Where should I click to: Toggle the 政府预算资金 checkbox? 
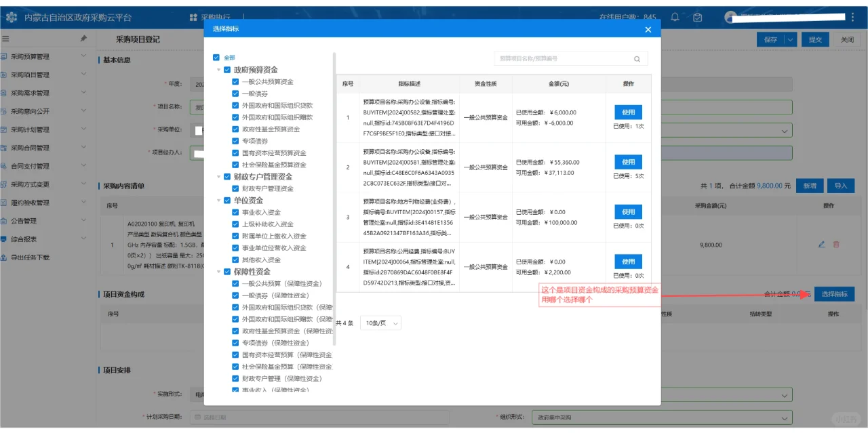pos(227,70)
